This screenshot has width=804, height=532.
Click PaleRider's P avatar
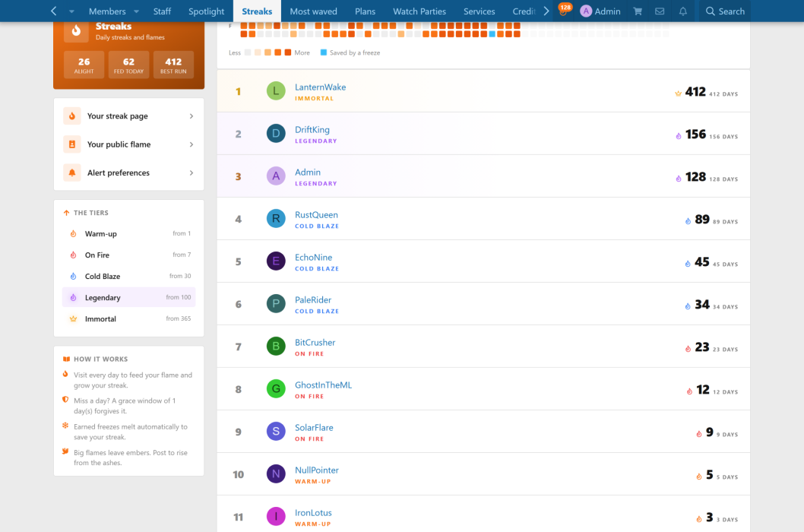(x=276, y=304)
